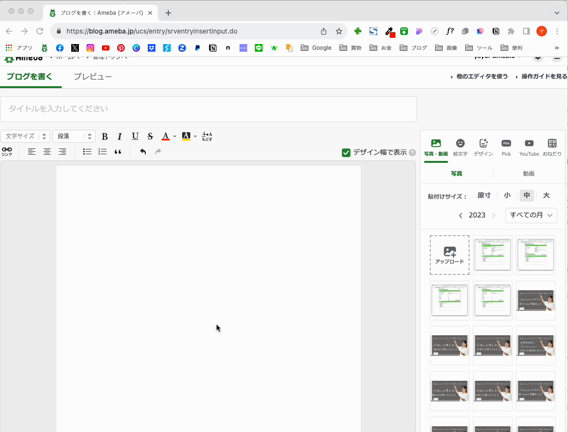This screenshot has height=432, width=568.
Task: Switch to the プレビュー tab
Action: pos(93,77)
